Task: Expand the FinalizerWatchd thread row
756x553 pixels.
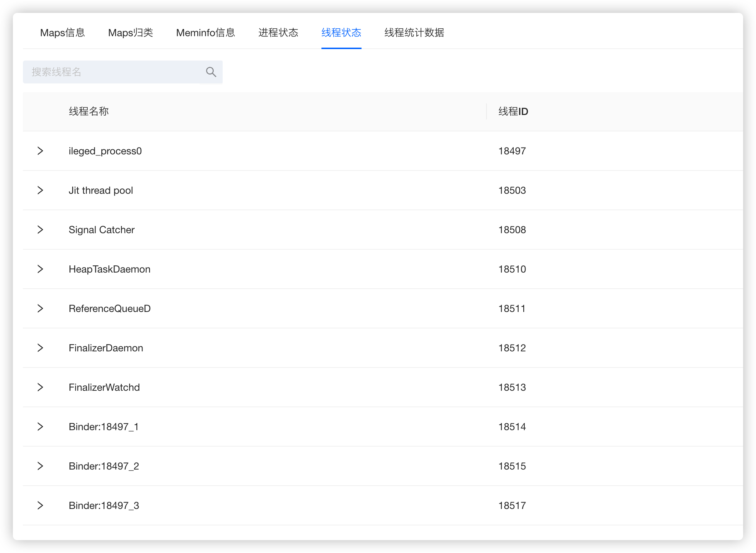Action: 40,387
